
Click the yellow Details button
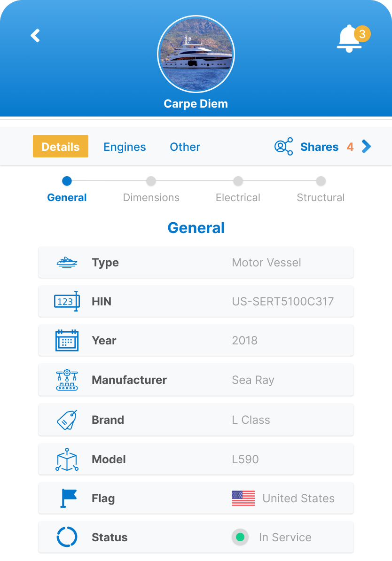coord(61,147)
